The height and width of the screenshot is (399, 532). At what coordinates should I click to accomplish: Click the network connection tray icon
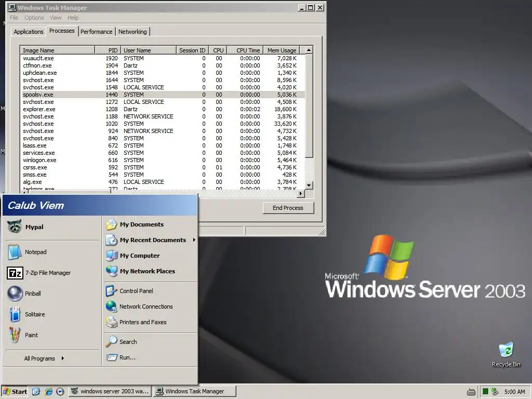495,392
